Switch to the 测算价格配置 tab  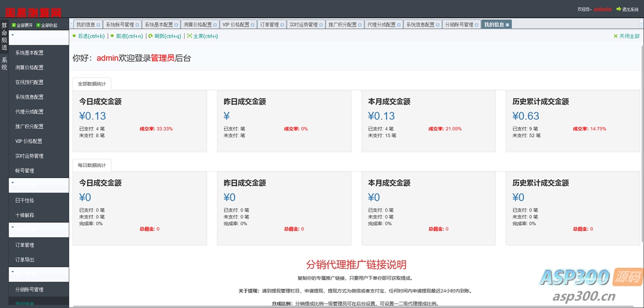[x=197, y=25]
